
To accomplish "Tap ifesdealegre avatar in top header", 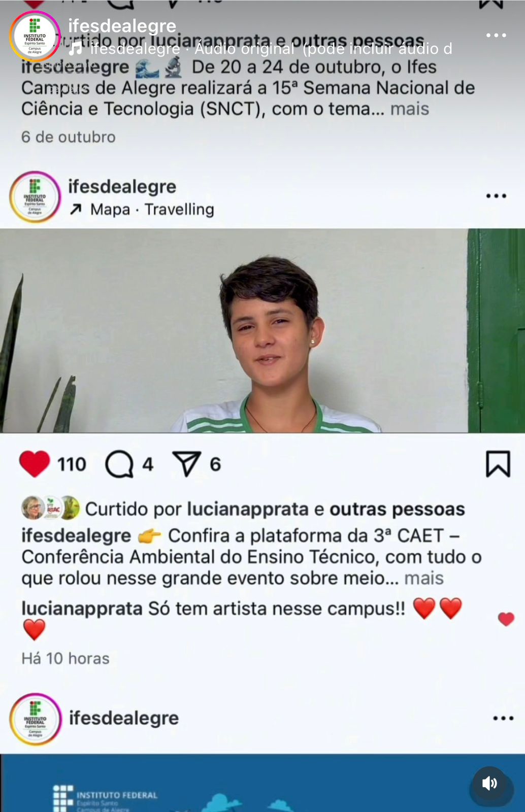I will tap(35, 36).
